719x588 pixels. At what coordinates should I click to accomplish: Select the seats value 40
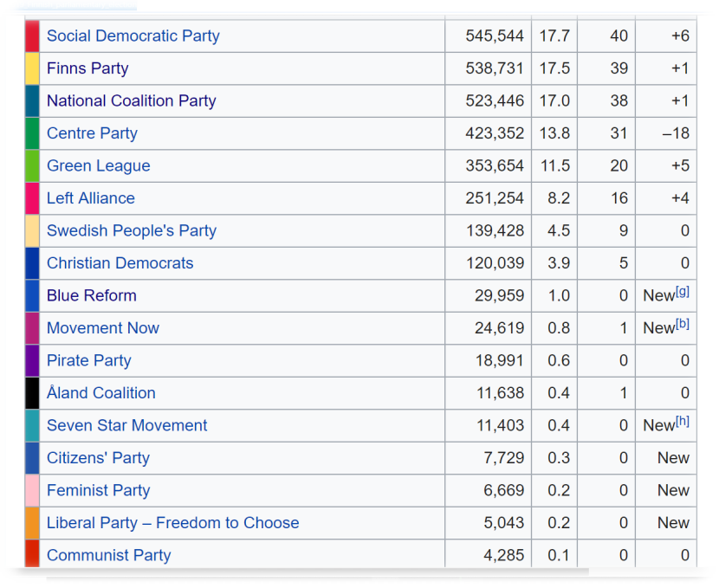619,36
